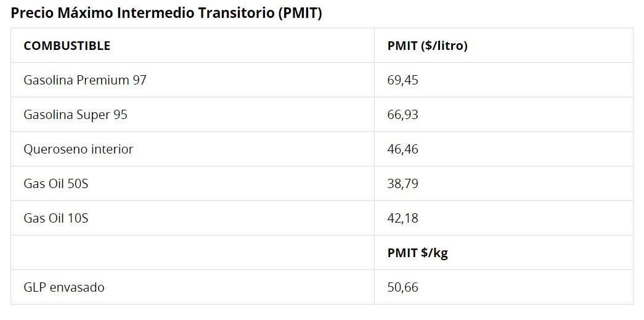This screenshot has width=644, height=320.
Task: Select the 38,79 price value
Action: tap(403, 184)
